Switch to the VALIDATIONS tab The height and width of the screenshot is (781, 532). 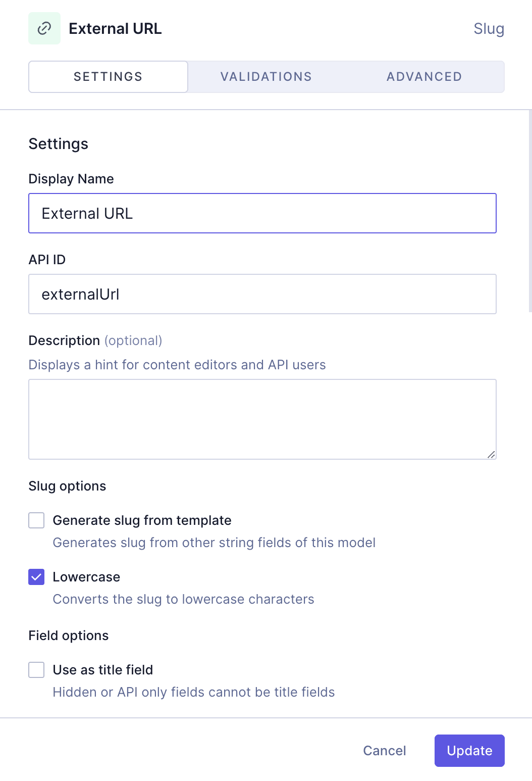coord(266,76)
